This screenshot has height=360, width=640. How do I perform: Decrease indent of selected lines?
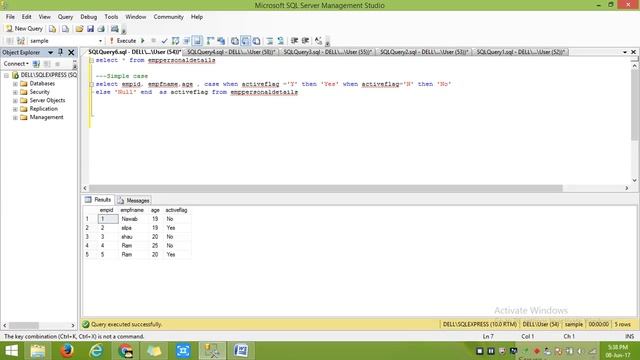click(294, 41)
